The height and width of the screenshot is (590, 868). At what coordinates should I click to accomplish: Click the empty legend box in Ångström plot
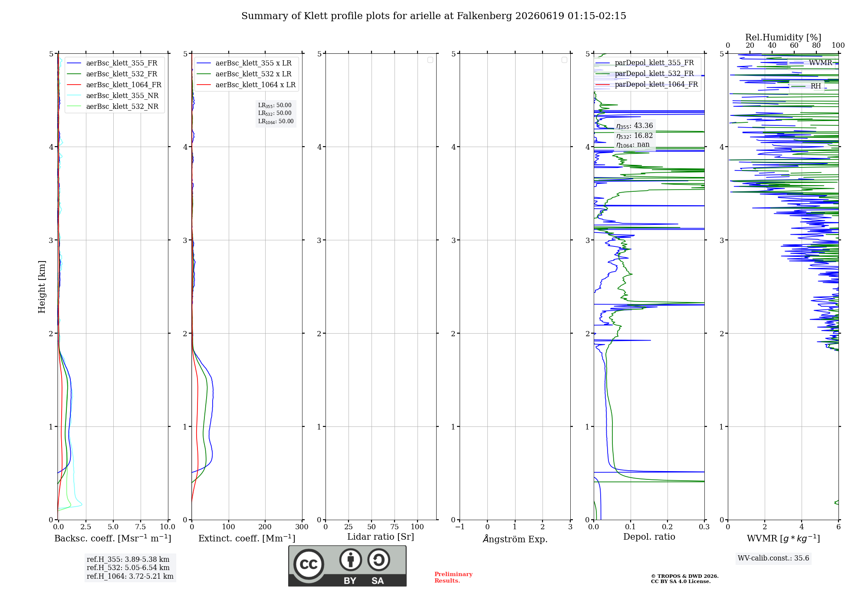(x=564, y=60)
